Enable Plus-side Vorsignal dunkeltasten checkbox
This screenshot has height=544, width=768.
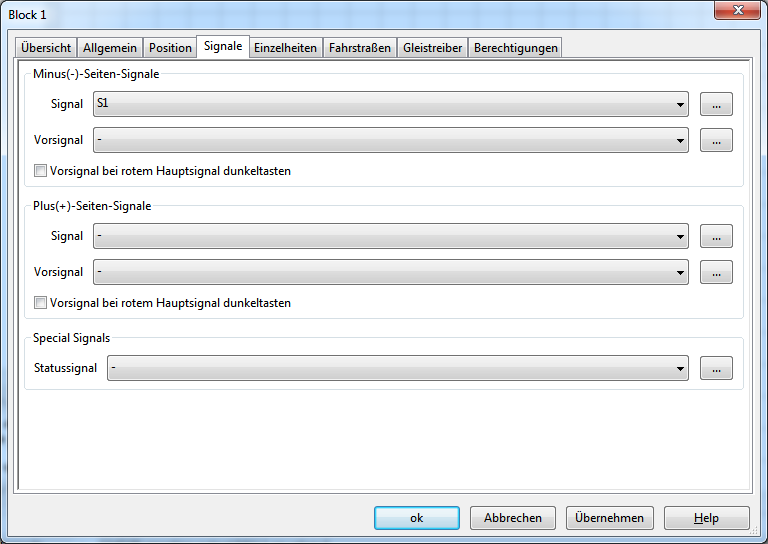pos(41,303)
